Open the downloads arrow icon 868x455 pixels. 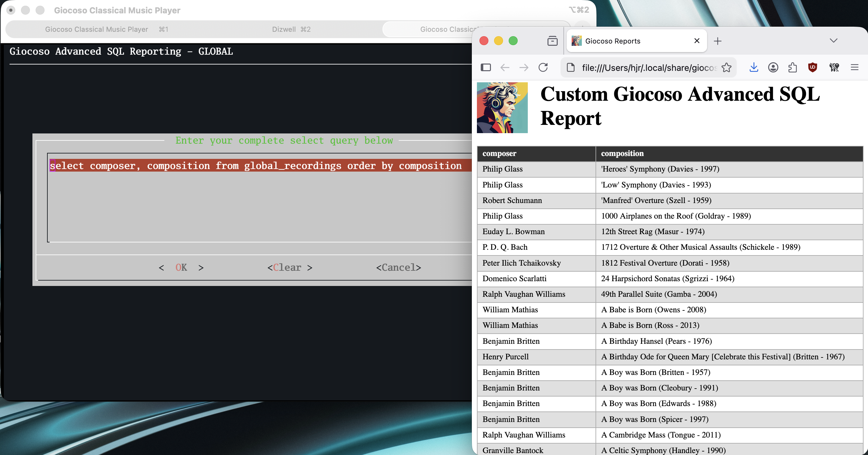754,68
